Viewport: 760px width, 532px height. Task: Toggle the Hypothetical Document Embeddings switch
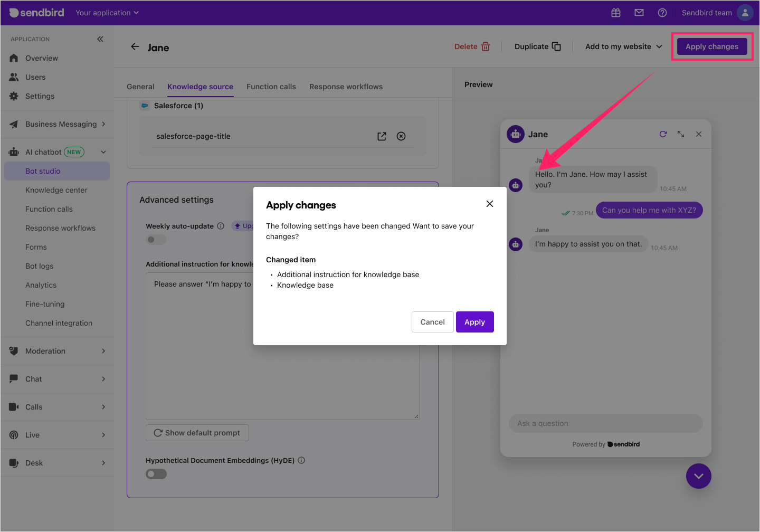[x=156, y=474]
